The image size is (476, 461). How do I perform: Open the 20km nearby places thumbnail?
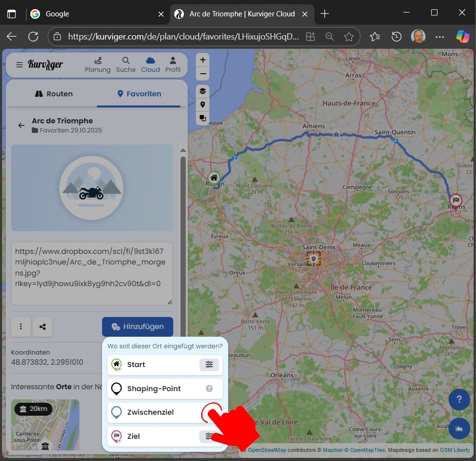[x=45, y=425]
